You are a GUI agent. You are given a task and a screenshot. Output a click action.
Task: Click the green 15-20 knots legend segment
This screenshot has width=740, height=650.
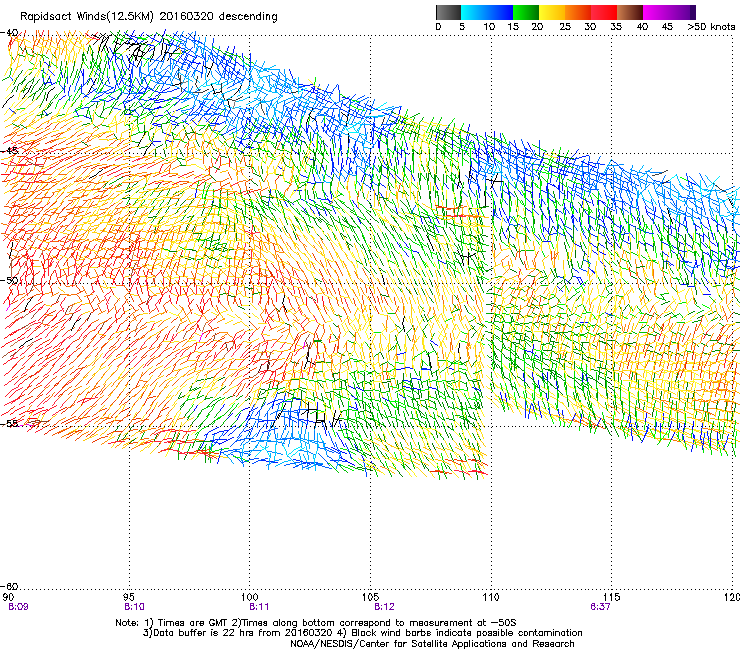coord(526,12)
